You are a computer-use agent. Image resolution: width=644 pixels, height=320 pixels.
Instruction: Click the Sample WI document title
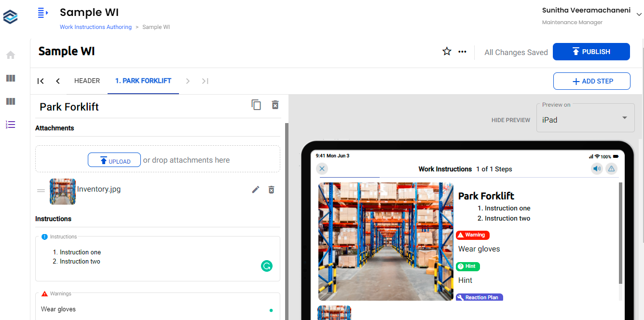point(67,51)
